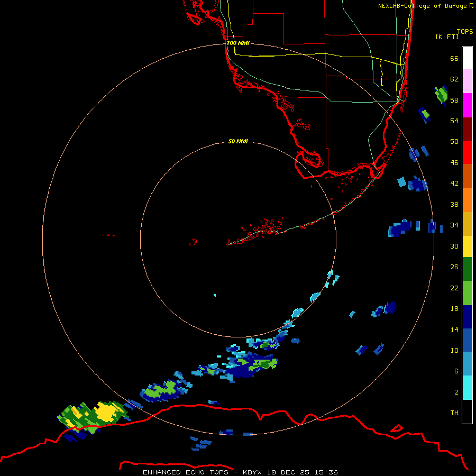Click the legend value '50'
The image size is (476, 476).
[454, 142]
